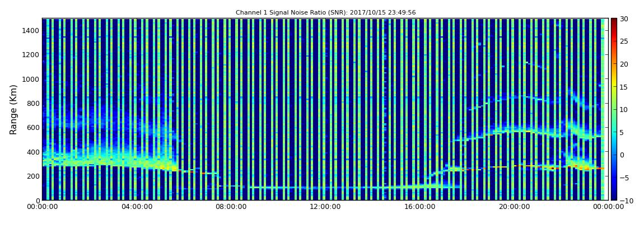Click the 1400 tick on Range axis
This screenshot has width=644, height=228.
point(31,31)
